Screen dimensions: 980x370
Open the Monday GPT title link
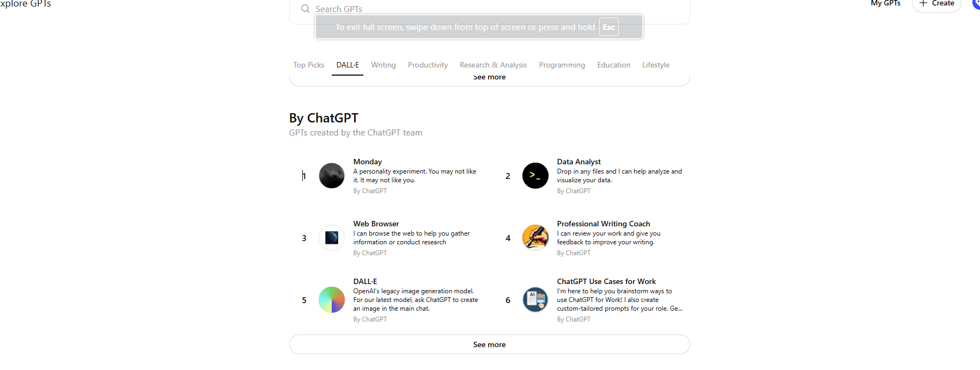point(367,162)
